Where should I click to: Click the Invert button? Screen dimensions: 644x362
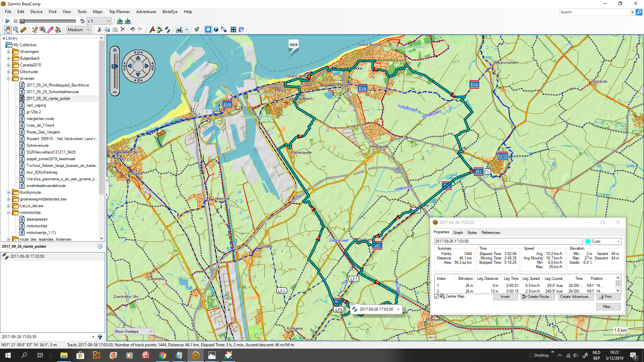tap(505, 297)
